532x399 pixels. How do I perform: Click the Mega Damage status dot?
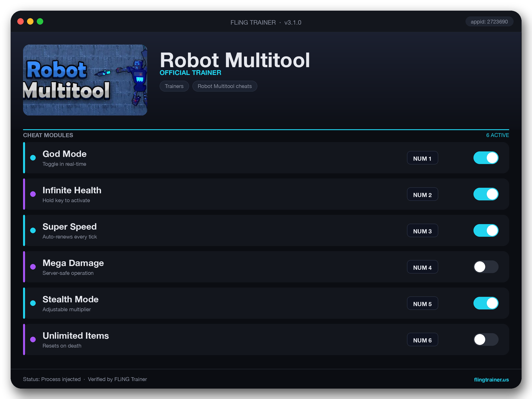point(33,267)
